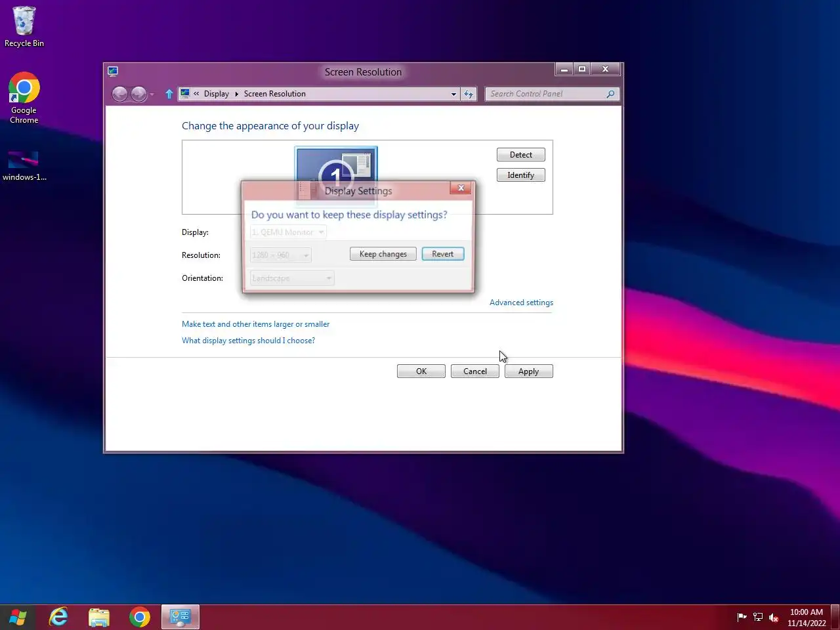
Task: Open File Explorer from the taskbar
Action: pyautogui.click(x=99, y=618)
